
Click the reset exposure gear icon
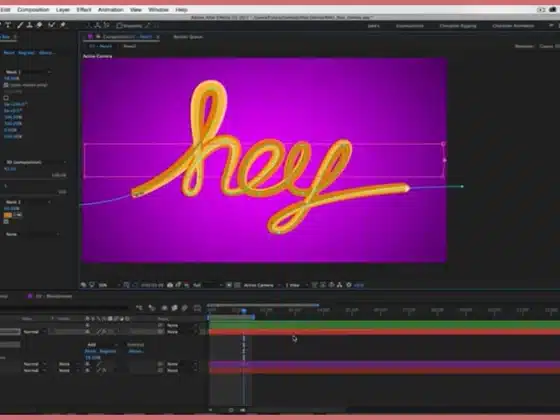click(349, 285)
